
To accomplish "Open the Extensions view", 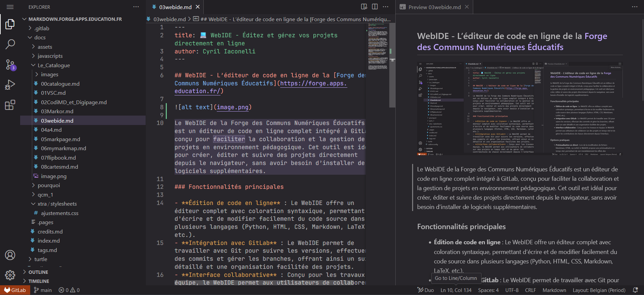I will click(10, 105).
